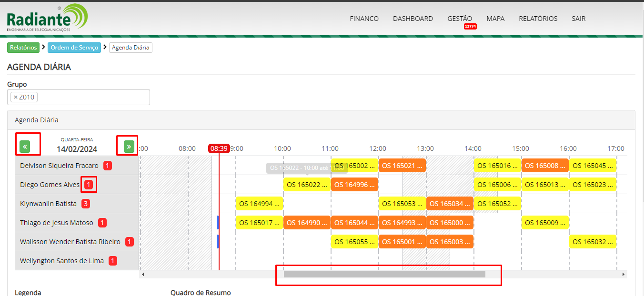Open OS 165022 appointment block
Image resolution: width=644 pixels, height=296 pixels.
tap(307, 185)
